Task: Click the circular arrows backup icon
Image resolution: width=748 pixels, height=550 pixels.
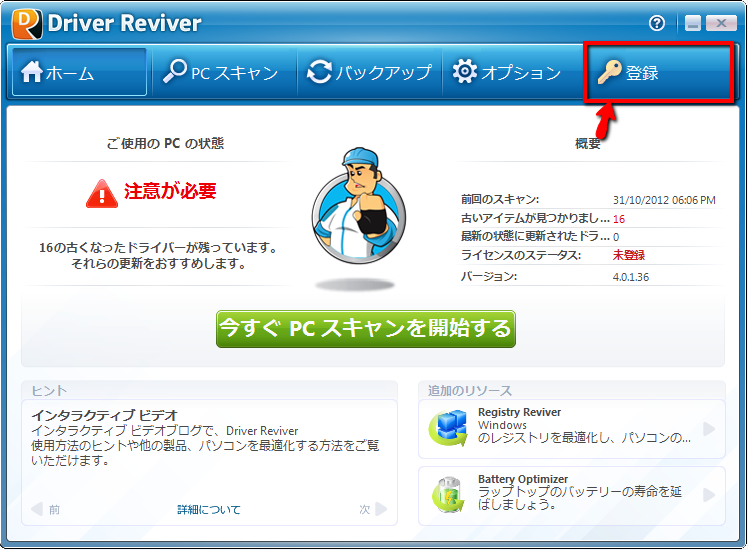Action: [x=319, y=72]
